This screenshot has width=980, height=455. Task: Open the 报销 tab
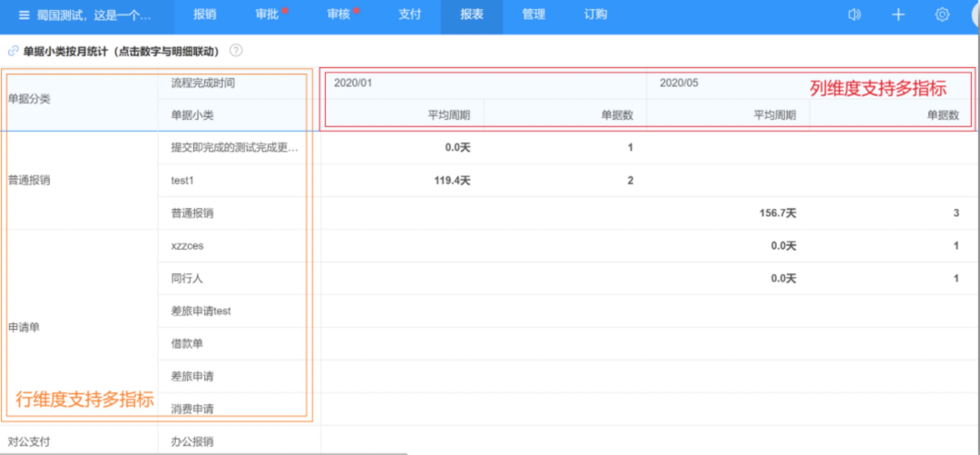[x=205, y=15]
